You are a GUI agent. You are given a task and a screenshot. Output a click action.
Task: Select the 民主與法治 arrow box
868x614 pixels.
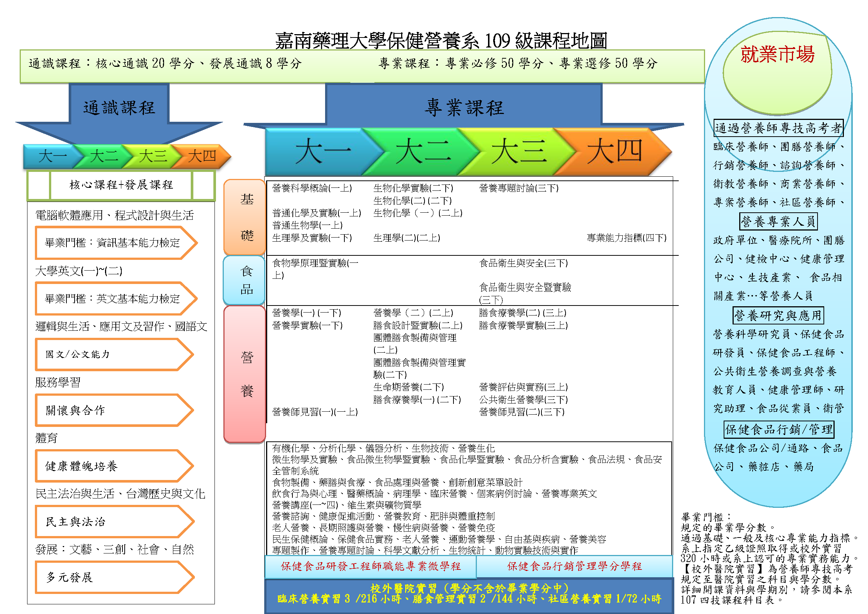click(114, 522)
